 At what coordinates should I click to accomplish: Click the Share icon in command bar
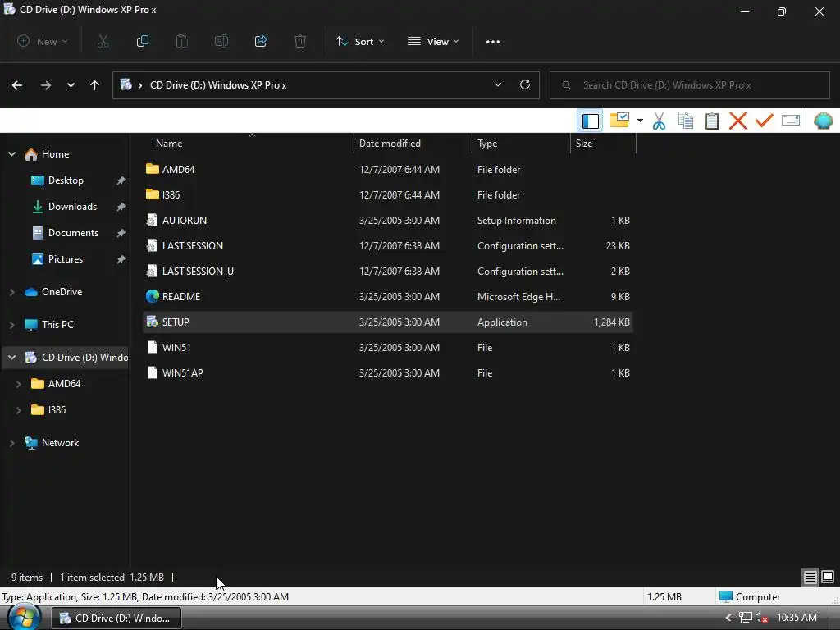pos(261,41)
